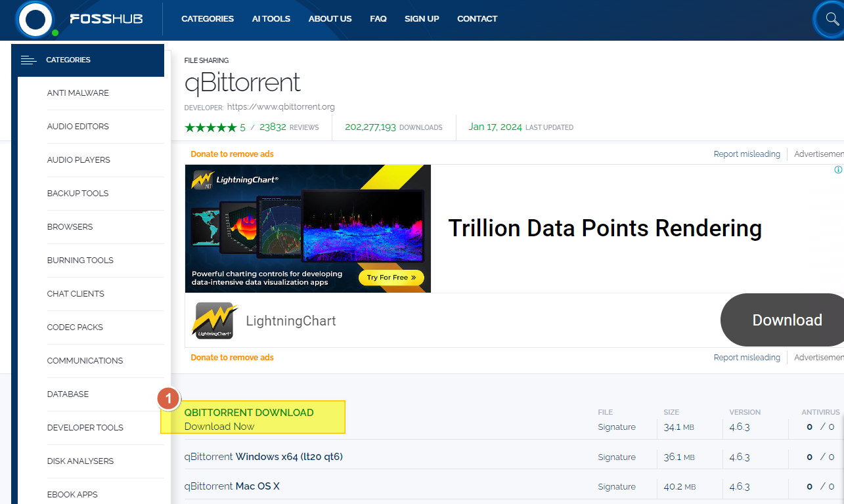Open DEVELOPER TOOLS category
The width and height of the screenshot is (844, 504).
pyautogui.click(x=85, y=428)
